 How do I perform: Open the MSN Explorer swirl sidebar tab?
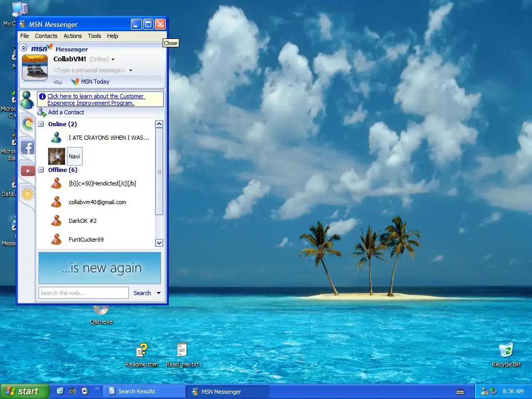(x=28, y=123)
